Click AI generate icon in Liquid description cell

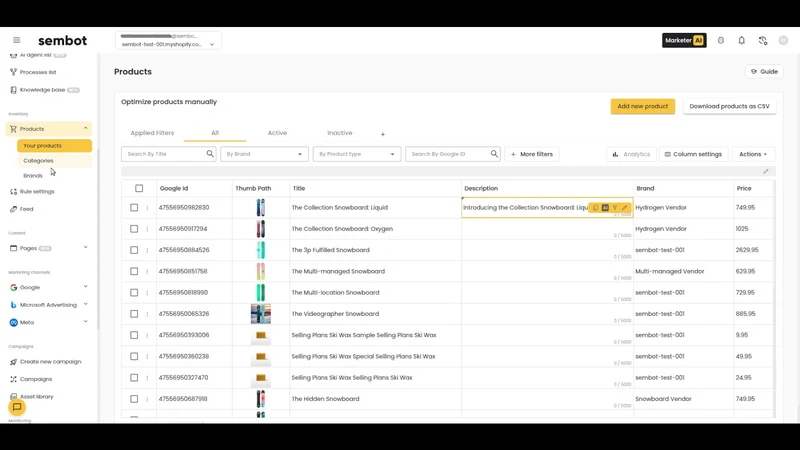[605, 208]
